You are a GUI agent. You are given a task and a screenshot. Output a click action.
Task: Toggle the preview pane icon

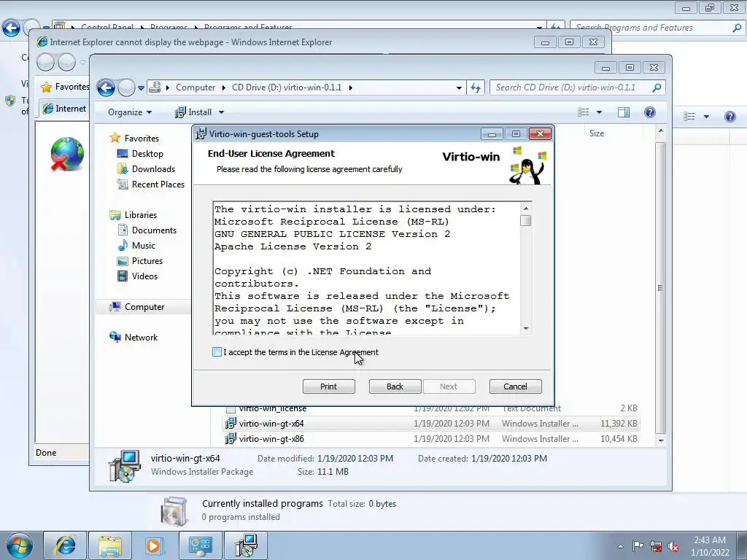tap(624, 112)
